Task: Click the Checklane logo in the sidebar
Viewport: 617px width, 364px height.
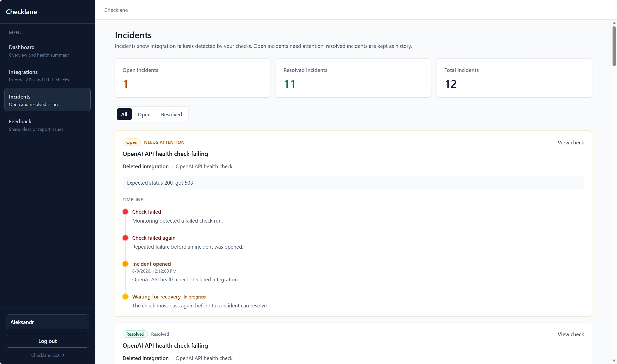Action: [21, 12]
